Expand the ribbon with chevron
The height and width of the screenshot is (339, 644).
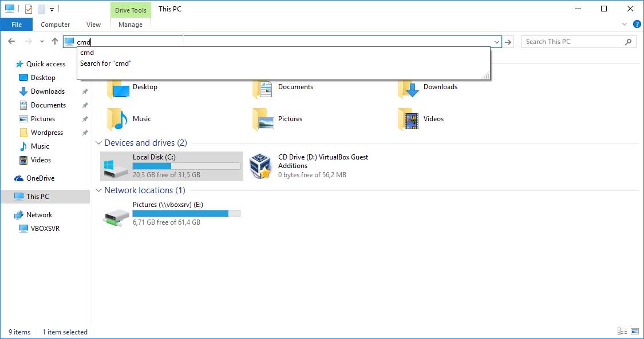tap(625, 25)
